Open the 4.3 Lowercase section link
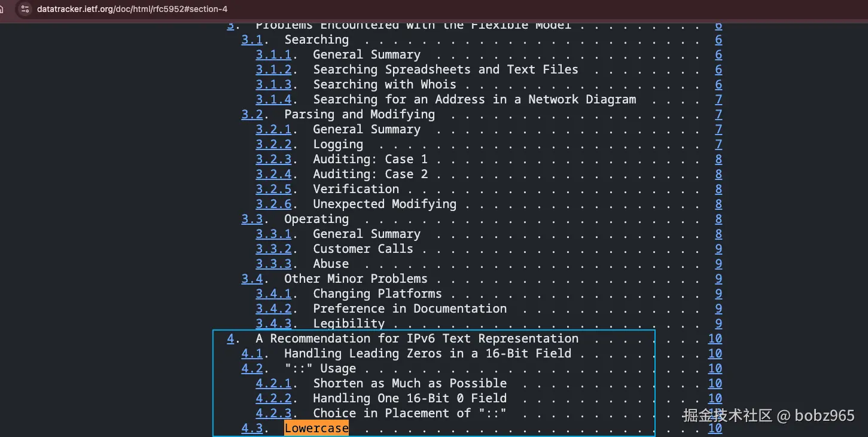This screenshot has height=437, width=868. click(x=252, y=429)
